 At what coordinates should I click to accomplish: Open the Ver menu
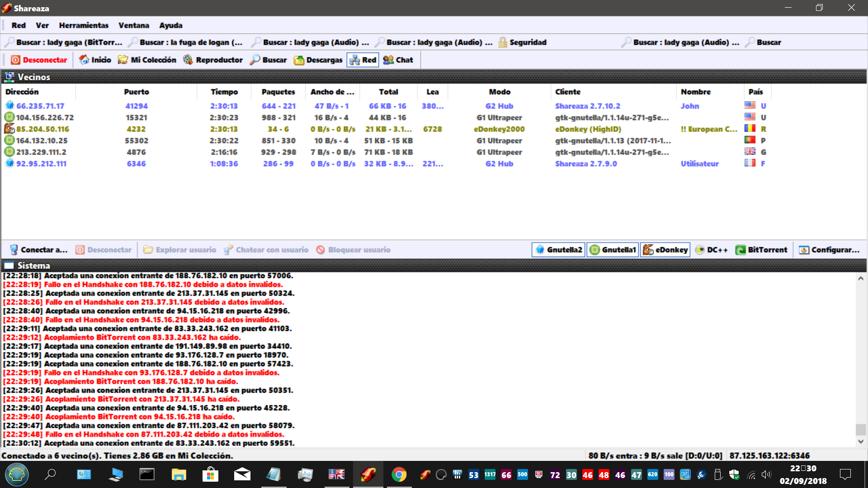tap(42, 25)
